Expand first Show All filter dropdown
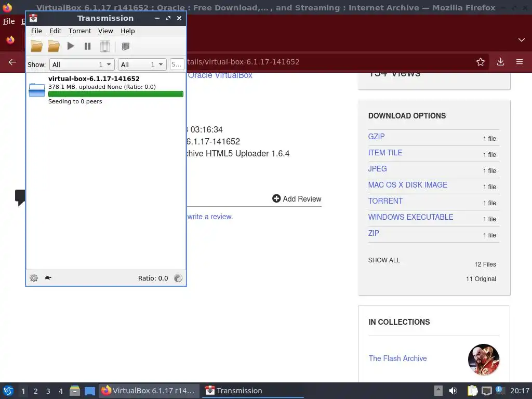 click(82, 64)
